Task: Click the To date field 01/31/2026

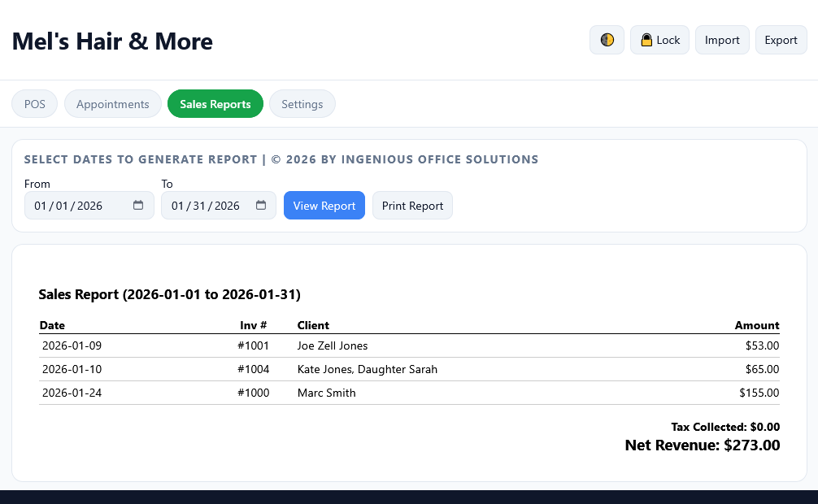Action: pyautogui.click(x=219, y=205)
